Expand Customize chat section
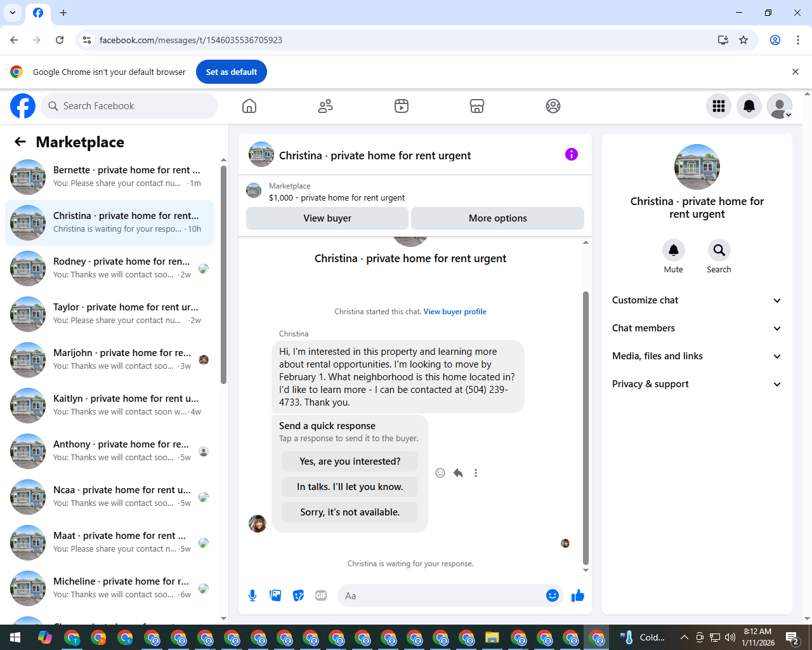812x650 pixels. click(697, 300)
